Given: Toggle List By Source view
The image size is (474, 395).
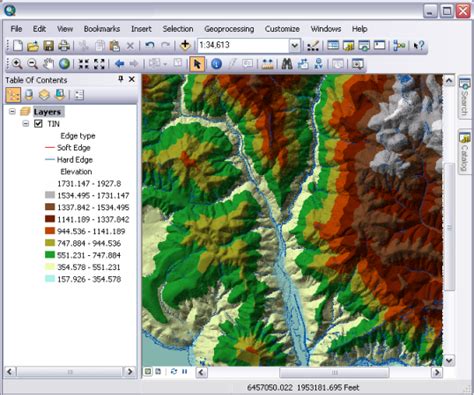Looking at the screenshot, I should coord(29,95).
